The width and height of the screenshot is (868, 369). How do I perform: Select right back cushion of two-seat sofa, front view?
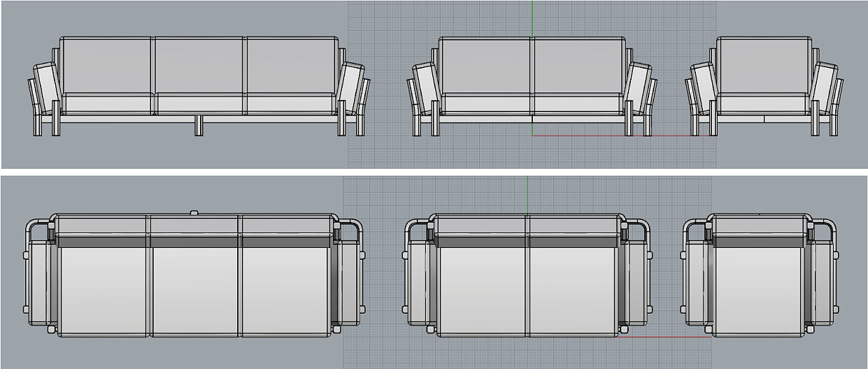coord(578,65)
